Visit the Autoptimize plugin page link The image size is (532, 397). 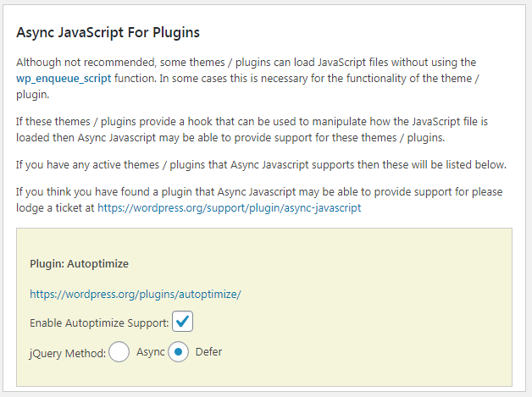136,294
